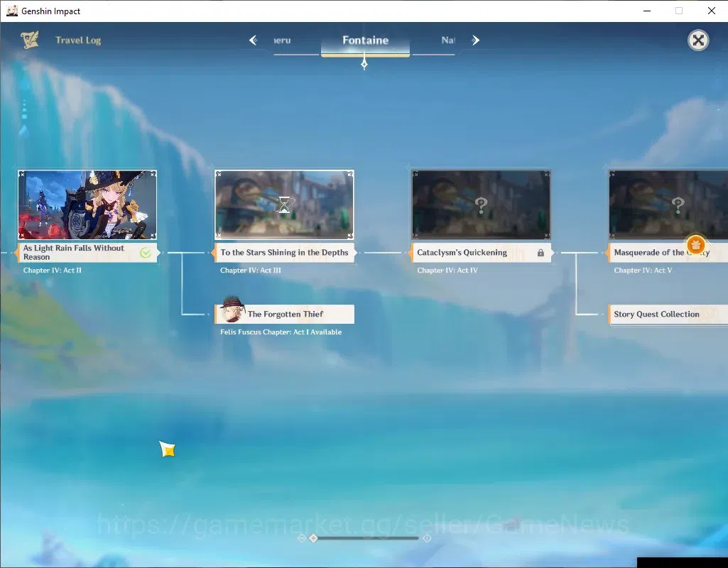Image resolution: width=728 pixels, height=568 pixels.
Task: Close the Genshin Impact window
Action: click(711, 11)
